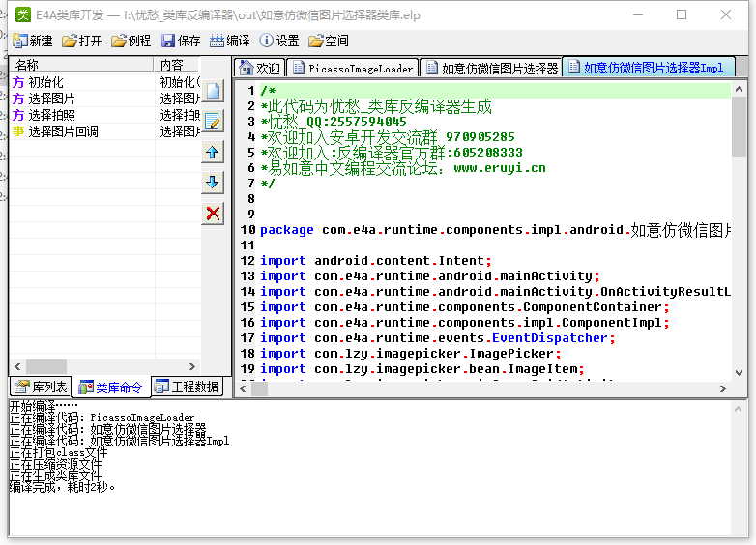Click the code editor scroll up arrow
This screenshot has width=756, height=545.
(739, 89)
